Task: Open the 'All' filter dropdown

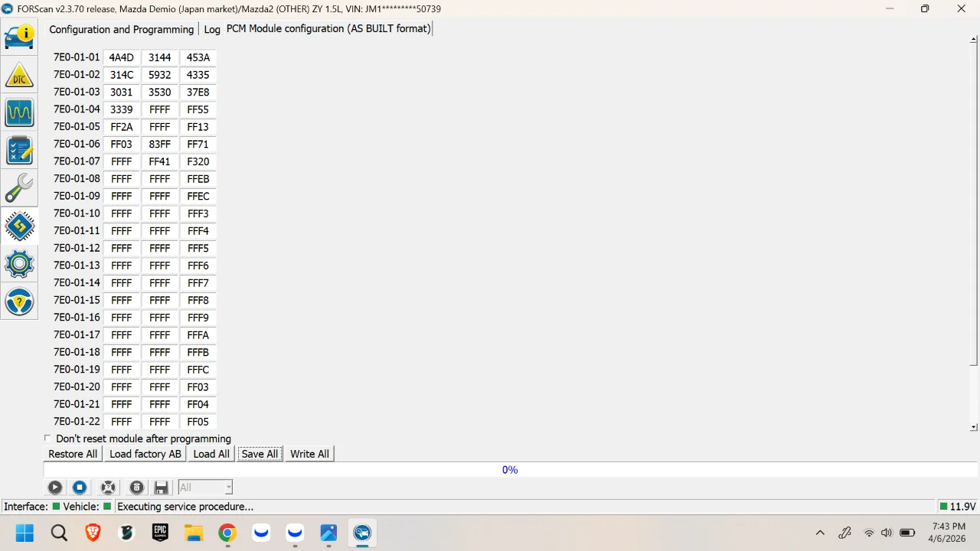Action: [x=227, y=487]
